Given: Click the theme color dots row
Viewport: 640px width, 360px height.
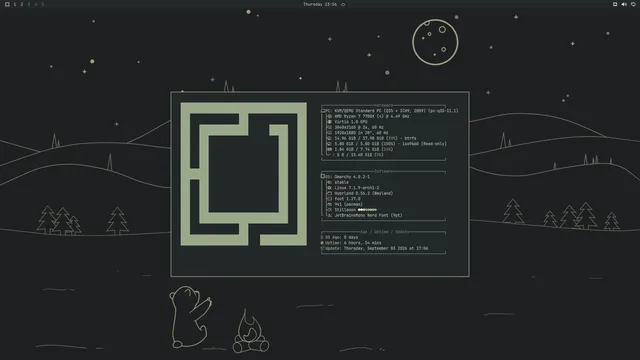Looking at the screenshot, I should [x=367, y=210].
